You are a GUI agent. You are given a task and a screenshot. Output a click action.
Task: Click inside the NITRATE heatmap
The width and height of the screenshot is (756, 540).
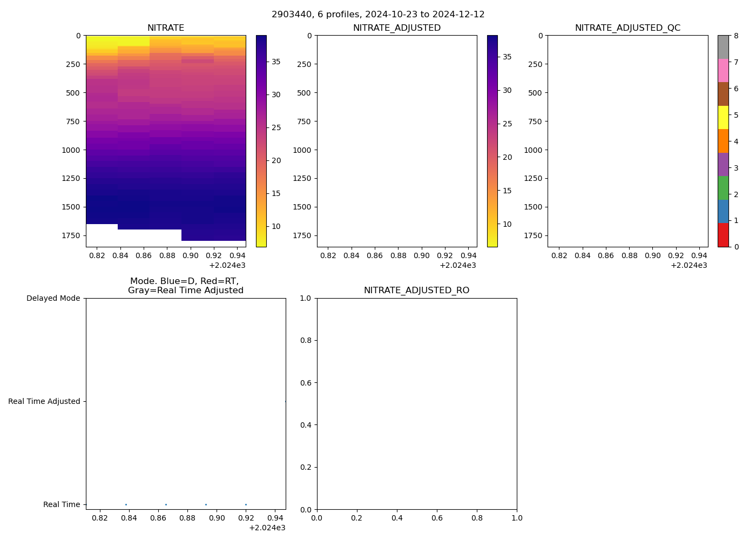click(166, 141)
